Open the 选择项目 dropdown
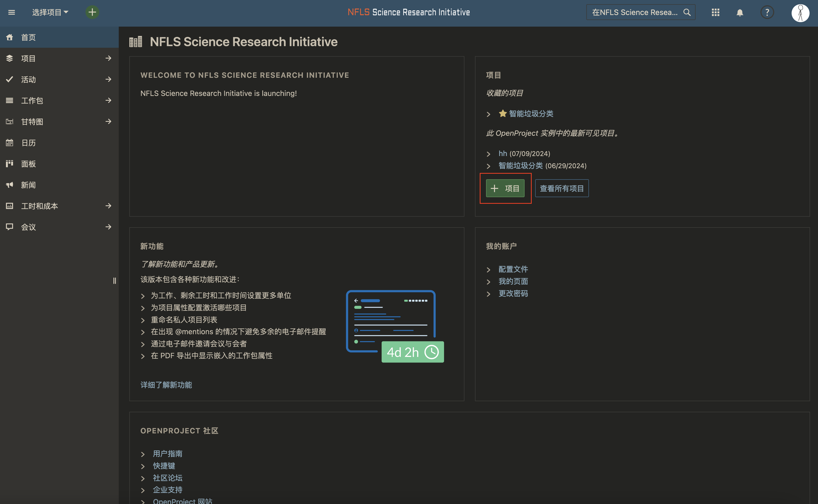 click(50, 12)
